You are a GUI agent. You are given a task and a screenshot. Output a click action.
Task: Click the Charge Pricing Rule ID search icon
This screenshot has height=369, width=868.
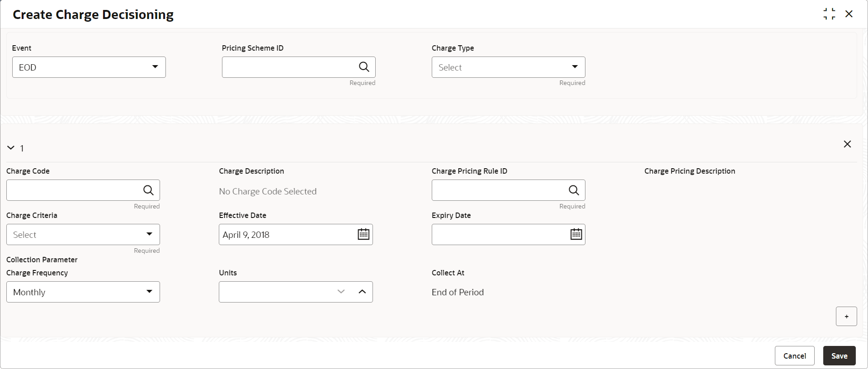coord(574,190)
